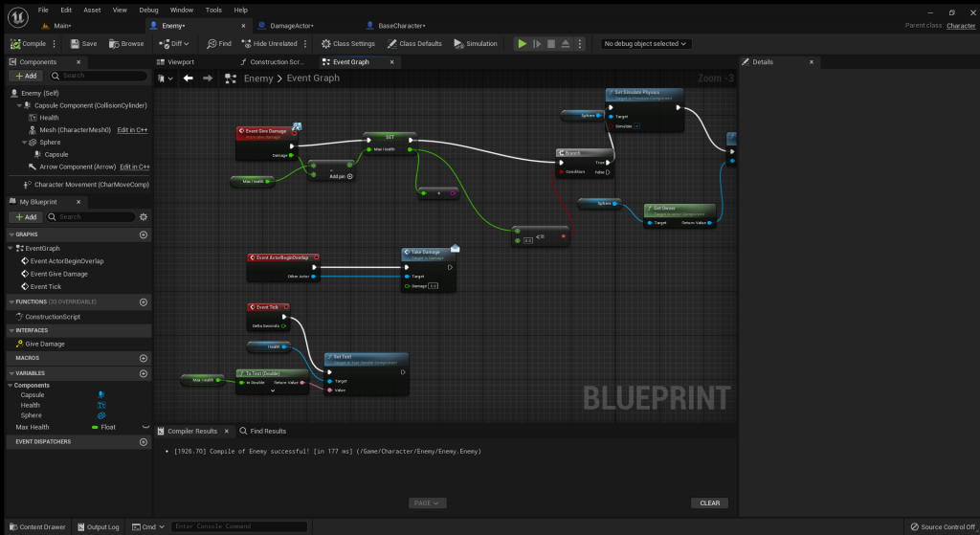Open the Debug menu
Image resolution: width=980 pixels, height=535 pixels.
click(148, 10)
